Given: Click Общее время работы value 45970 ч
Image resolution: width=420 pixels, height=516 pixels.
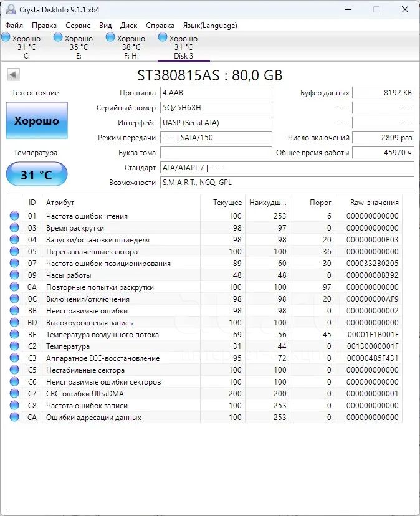Looking at the screenshot, I should (x=383, y=153).
